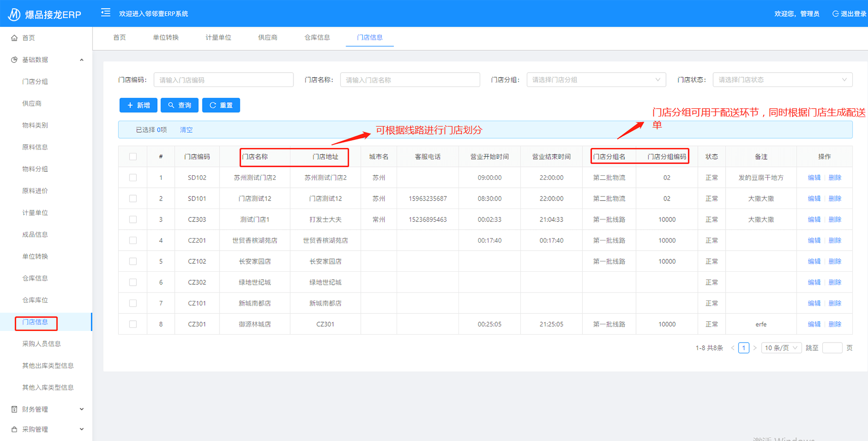Check the row for store CZ102
868x441 pixels.
(133, 261)
